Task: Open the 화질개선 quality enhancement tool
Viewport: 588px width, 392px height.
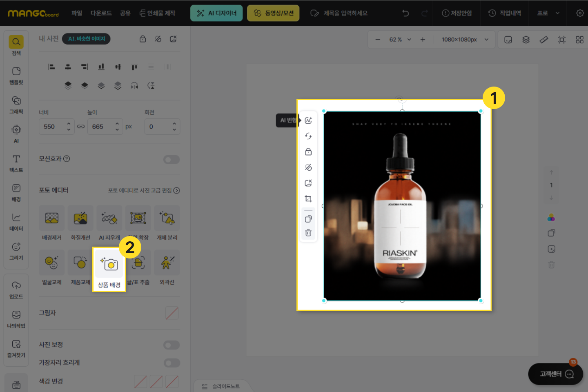Action: coord(80,223)
